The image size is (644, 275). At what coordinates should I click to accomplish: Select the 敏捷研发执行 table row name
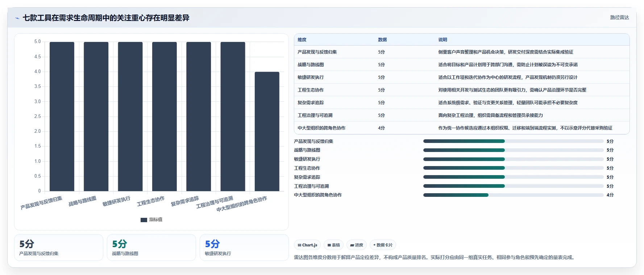[x=311, y=77]
